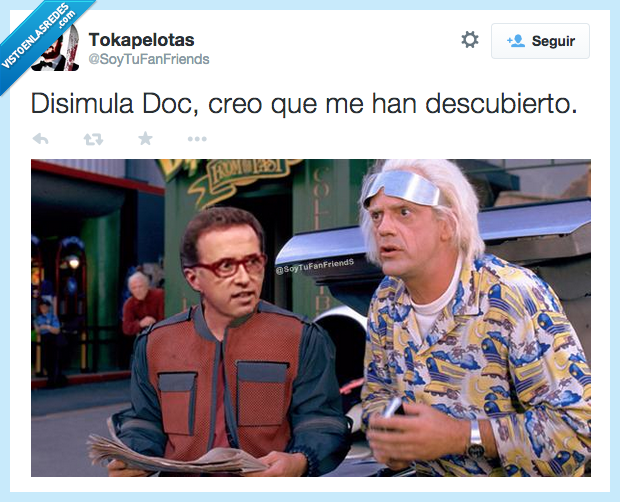The width and height of the screenshot is (620, 502).
Task: Click the reply arrow icon
Action: click(x=40, y=139)
